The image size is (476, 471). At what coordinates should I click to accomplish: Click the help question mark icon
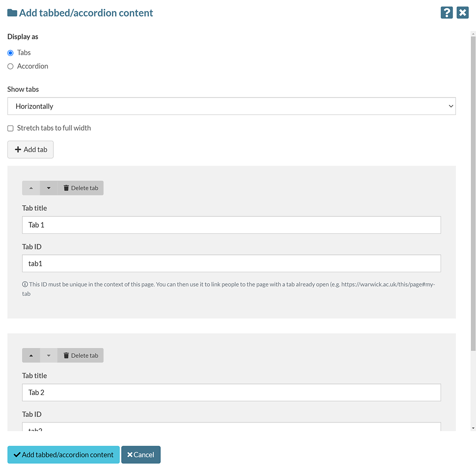click(446, 13)
